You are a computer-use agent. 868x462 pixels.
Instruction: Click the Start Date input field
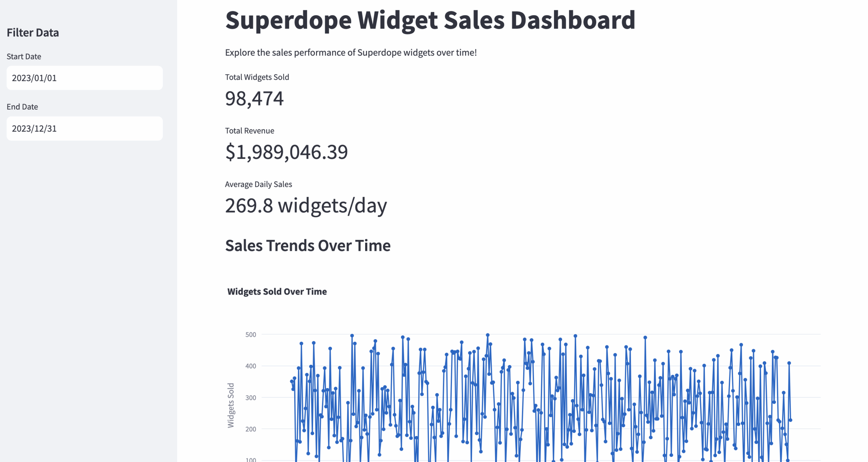[x=84, y=78]
